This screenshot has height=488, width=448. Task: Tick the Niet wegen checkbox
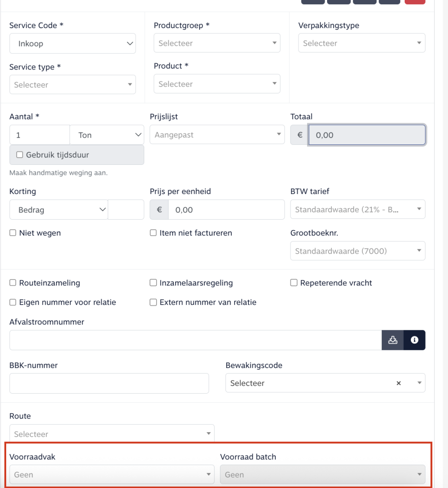13,233
